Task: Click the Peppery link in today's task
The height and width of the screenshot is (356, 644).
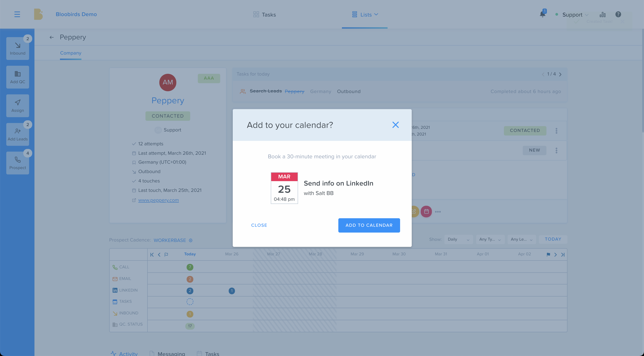Action: coord(294,91)
